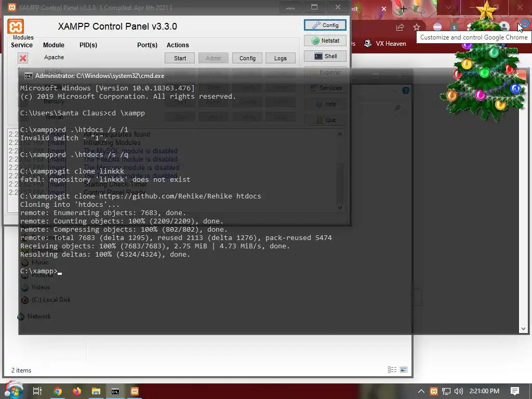Launch the XAMPP Shell button
Screen dimensions: 532x399
[x=325, y=56]
